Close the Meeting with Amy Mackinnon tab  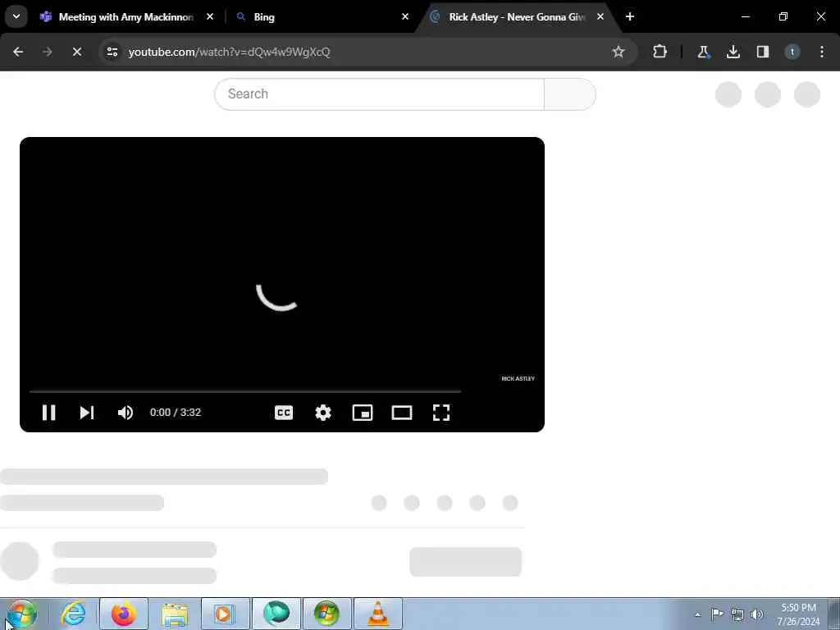210,17
